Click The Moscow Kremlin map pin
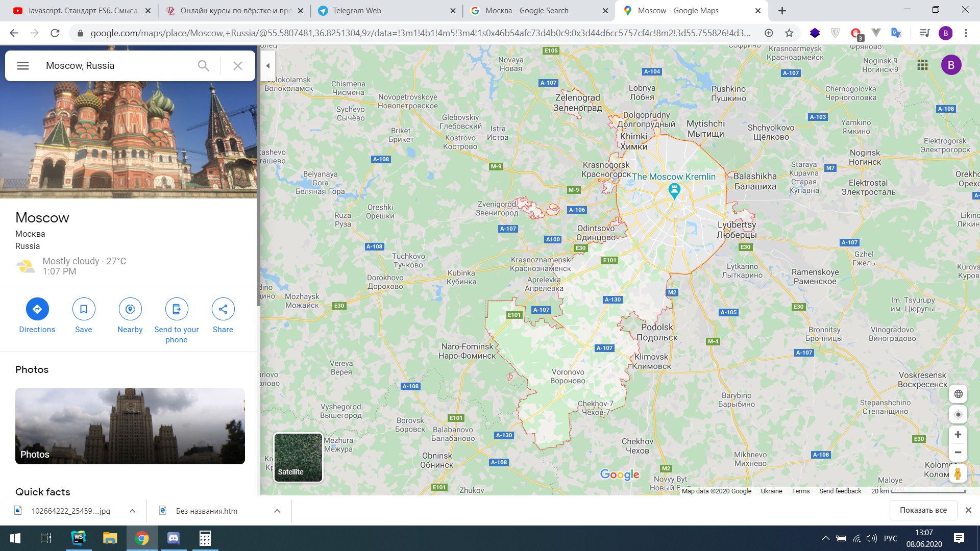The image size is (980, 551). 674,191
